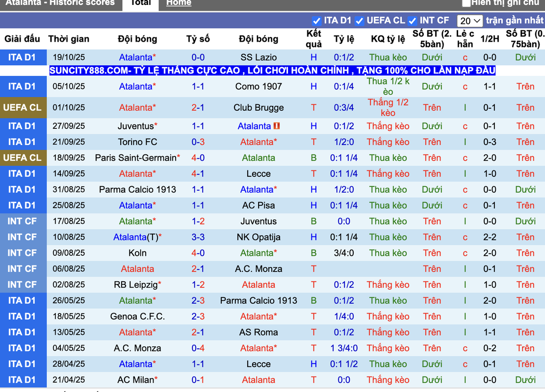Select the ITA D1 label on 19/10/25 row
545x392 pixels.
click(23, 57)
